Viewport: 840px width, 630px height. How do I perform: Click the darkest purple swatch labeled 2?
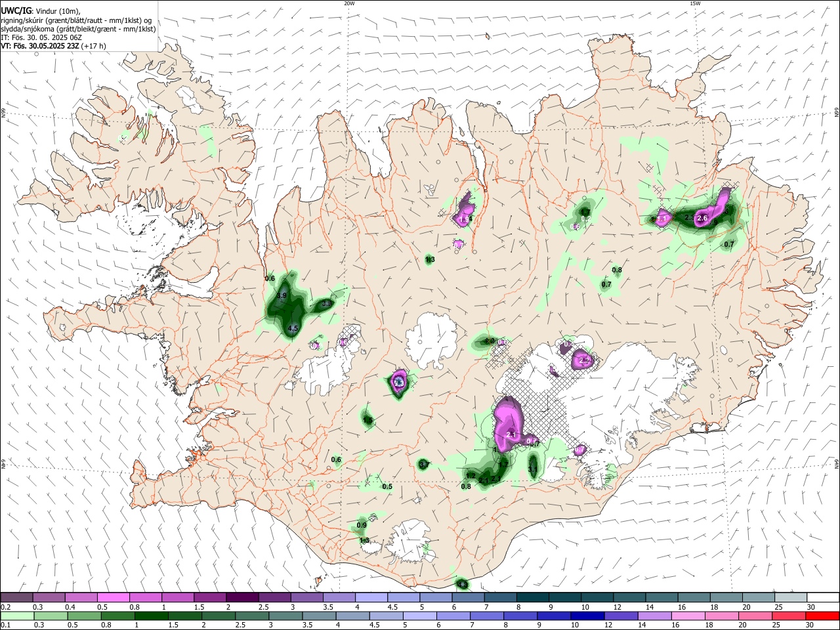241,597
